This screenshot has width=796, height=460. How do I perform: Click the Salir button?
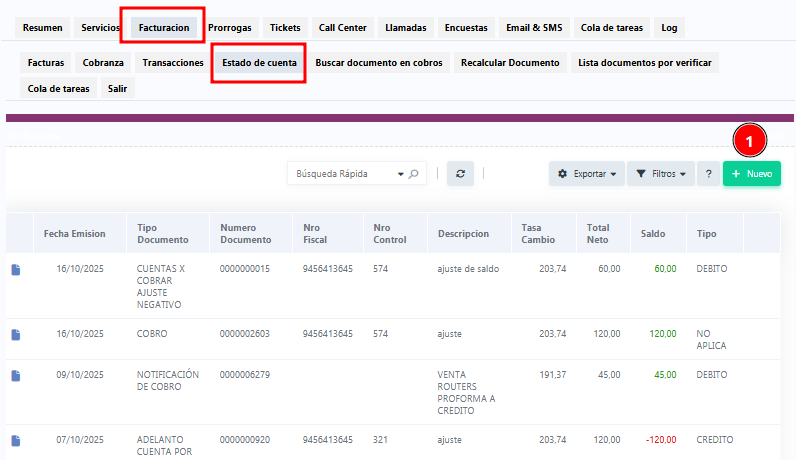[117, 88]
